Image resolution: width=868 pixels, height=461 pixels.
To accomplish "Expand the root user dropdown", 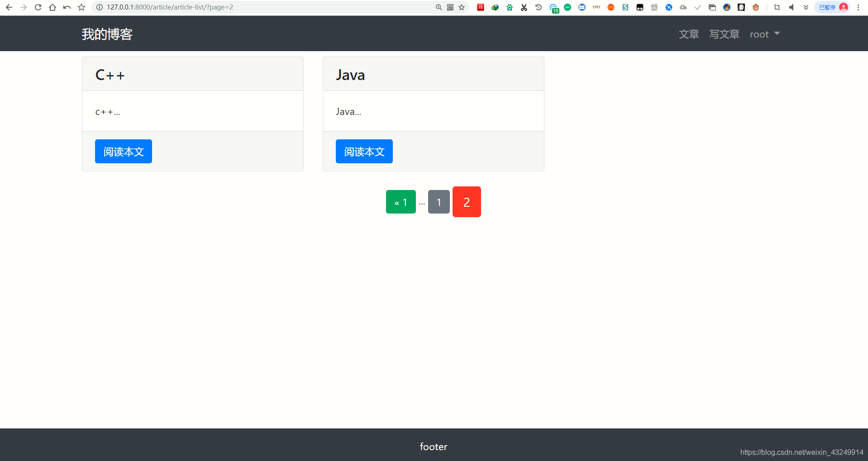I will (x=765, y=34).
